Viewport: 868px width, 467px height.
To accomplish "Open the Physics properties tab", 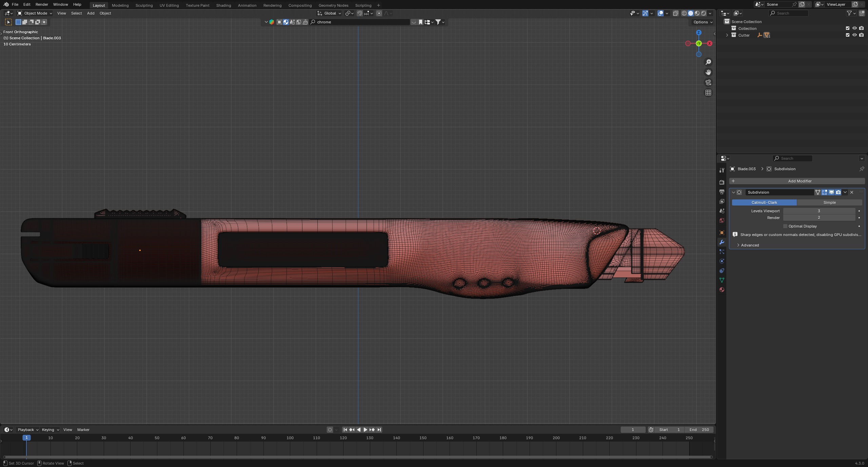I will point(722,261).
